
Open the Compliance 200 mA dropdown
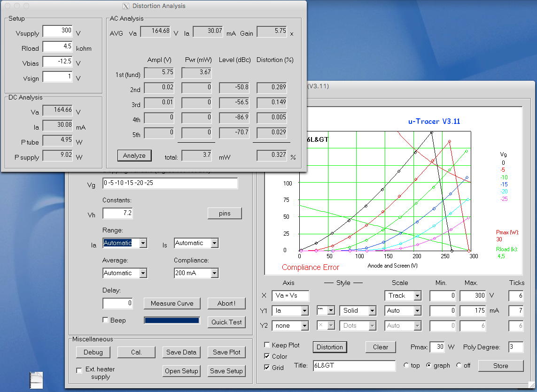pyautogui.click(x=214, y=273)
